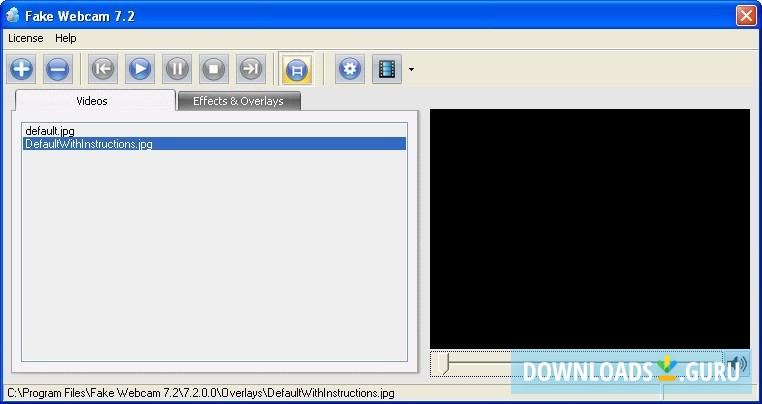Click the minus Remove video icon
Image resolution: width=762 pixels, height=404 pixels.
click(x=58, y=69)
